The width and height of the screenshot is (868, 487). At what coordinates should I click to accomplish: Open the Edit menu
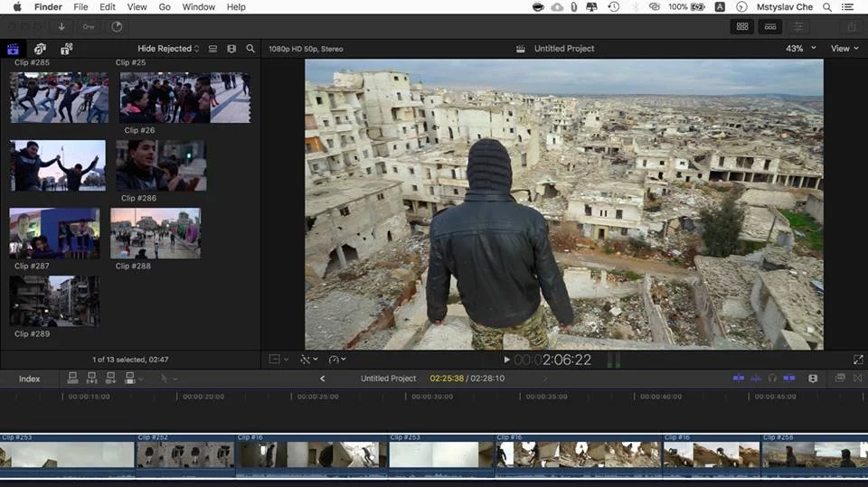[x=108, y=7]
